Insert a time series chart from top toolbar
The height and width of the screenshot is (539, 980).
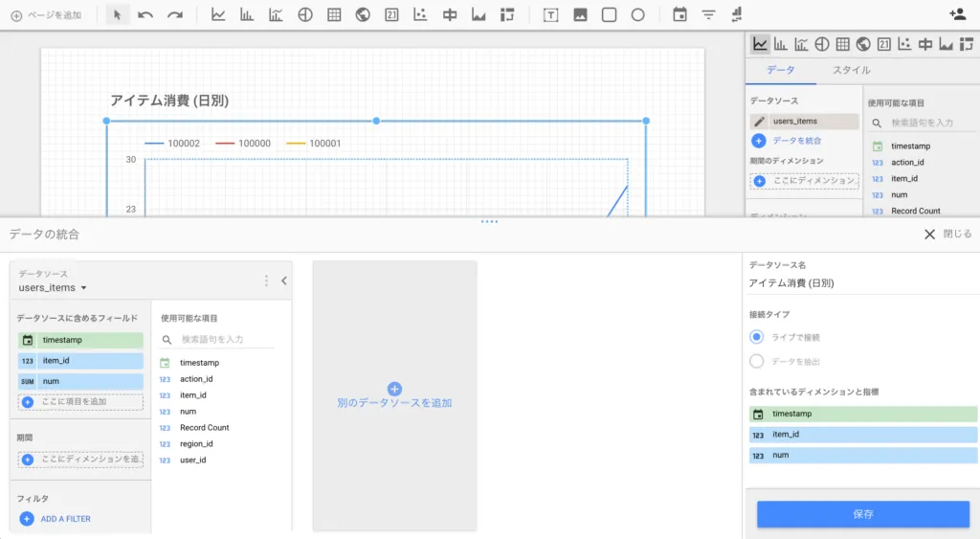(218, 15)
